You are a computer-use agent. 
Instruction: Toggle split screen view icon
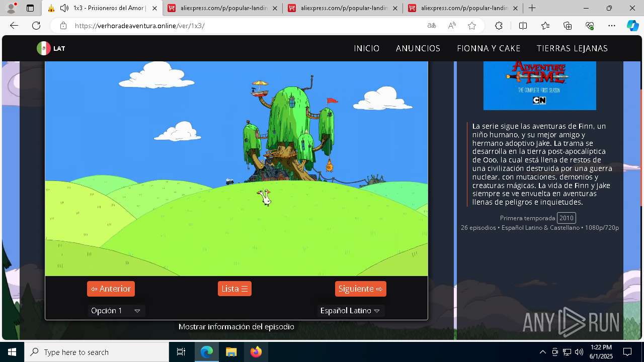(523, 26)
